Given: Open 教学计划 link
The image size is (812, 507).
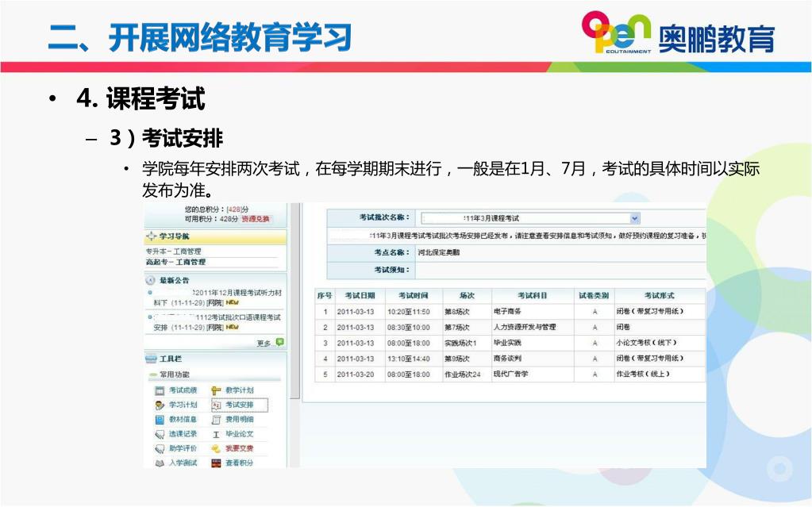Looking at the screenshot, I should click(x=239, y=390).
